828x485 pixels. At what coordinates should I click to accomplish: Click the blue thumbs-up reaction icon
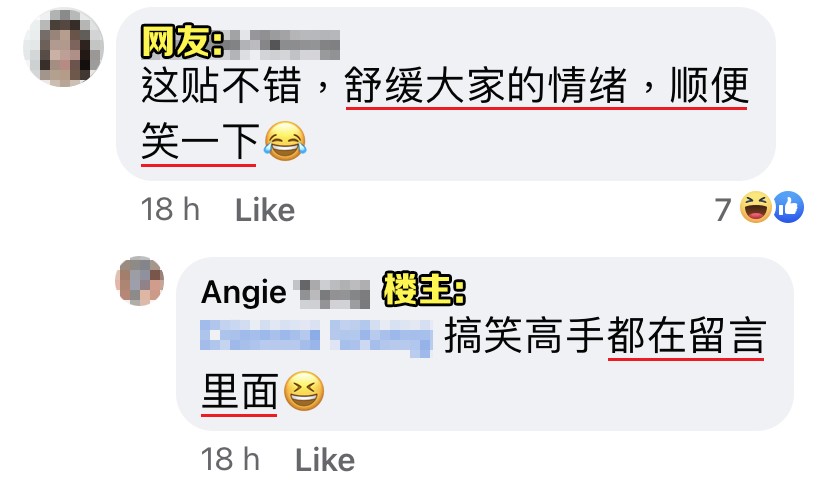(789, 207)
